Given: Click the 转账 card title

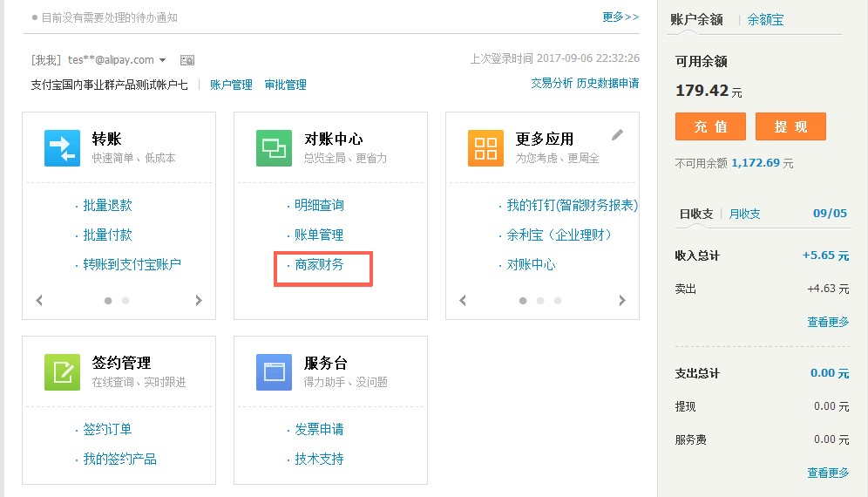Looking at the screenshot, I should click(x=107, y=139).
